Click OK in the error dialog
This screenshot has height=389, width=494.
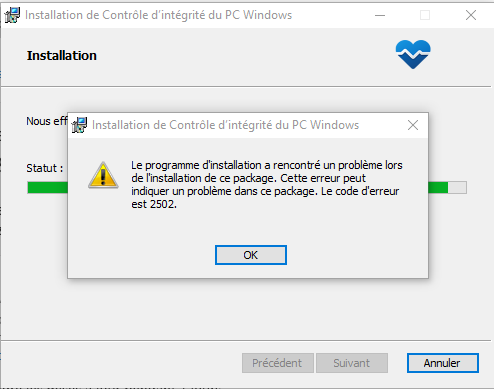point(251,255)
